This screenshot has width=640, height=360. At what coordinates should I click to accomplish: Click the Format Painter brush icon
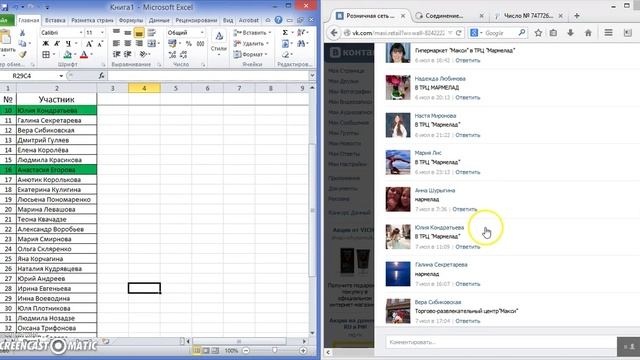22,54
